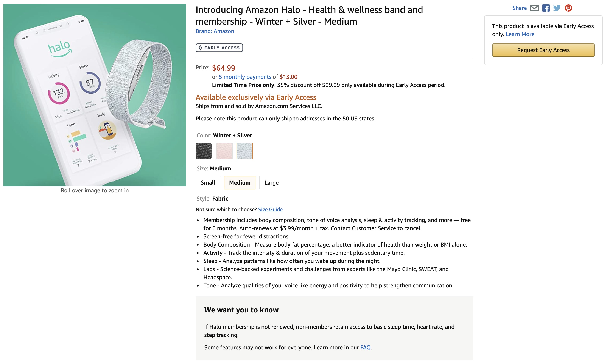
Task: Click Request Early Access button
Action: 543,50
